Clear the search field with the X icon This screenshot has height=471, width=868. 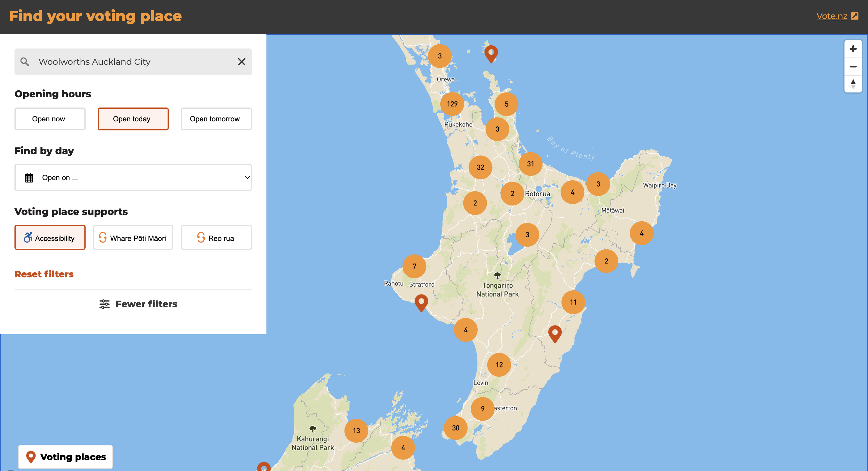(242, 62)
